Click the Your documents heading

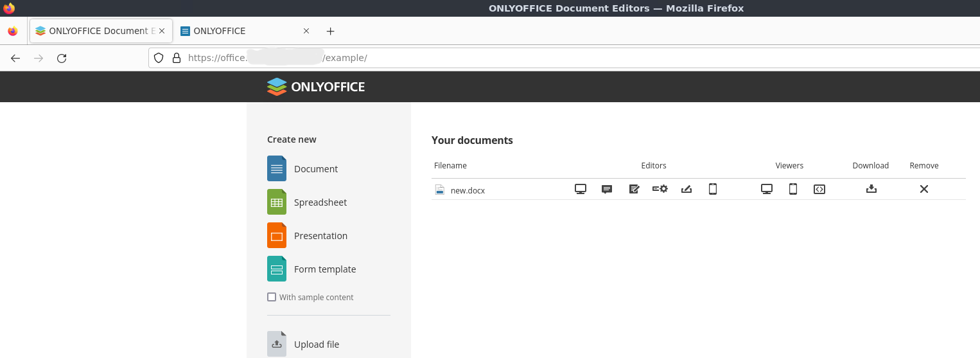coord(472,140)
